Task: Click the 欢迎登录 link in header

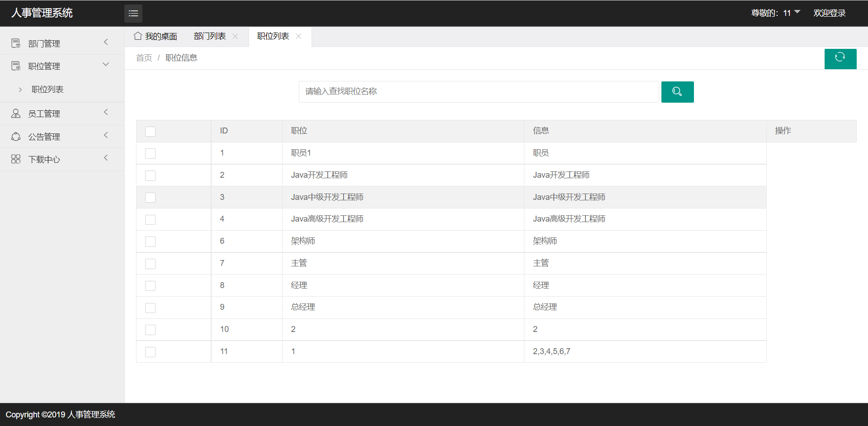Action: click(x=829, y=13)
